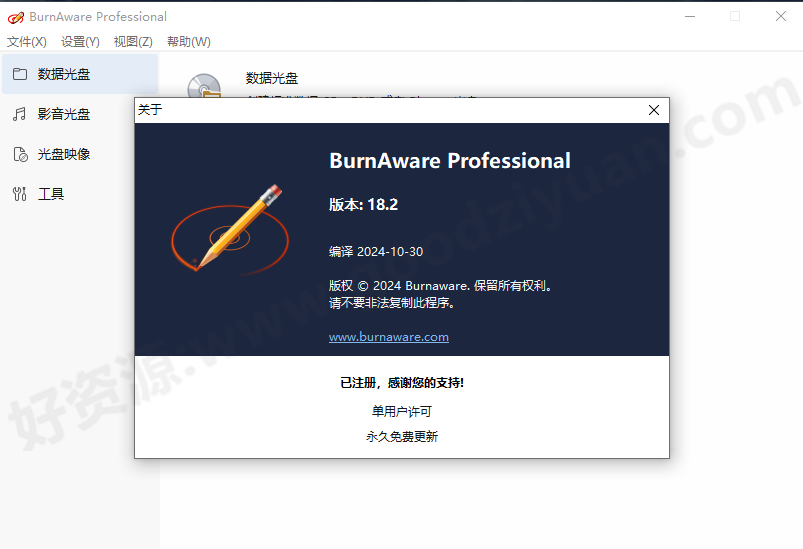
Task: Select the 工具 sidebar category
Action: click(x=80, y=194)
